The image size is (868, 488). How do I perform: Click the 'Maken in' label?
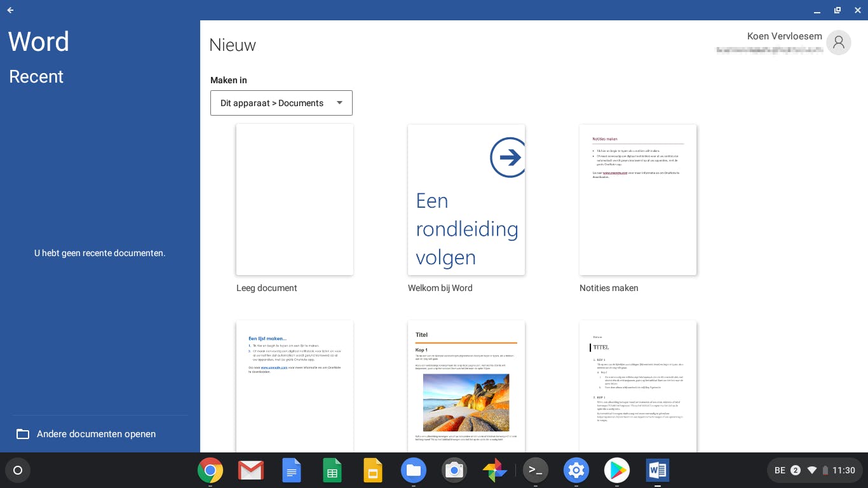pos(229,80)
